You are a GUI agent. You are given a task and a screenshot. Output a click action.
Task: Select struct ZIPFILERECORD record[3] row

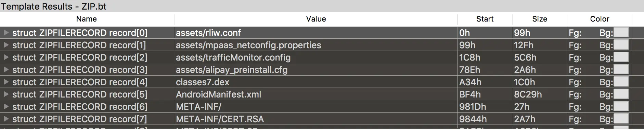coord(322,70)
